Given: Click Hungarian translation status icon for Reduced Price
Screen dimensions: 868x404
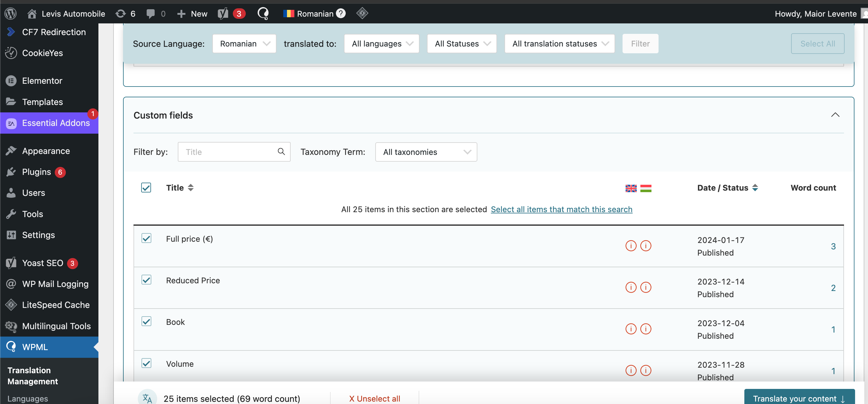Looking at the screenshot, I should point(645,287).
